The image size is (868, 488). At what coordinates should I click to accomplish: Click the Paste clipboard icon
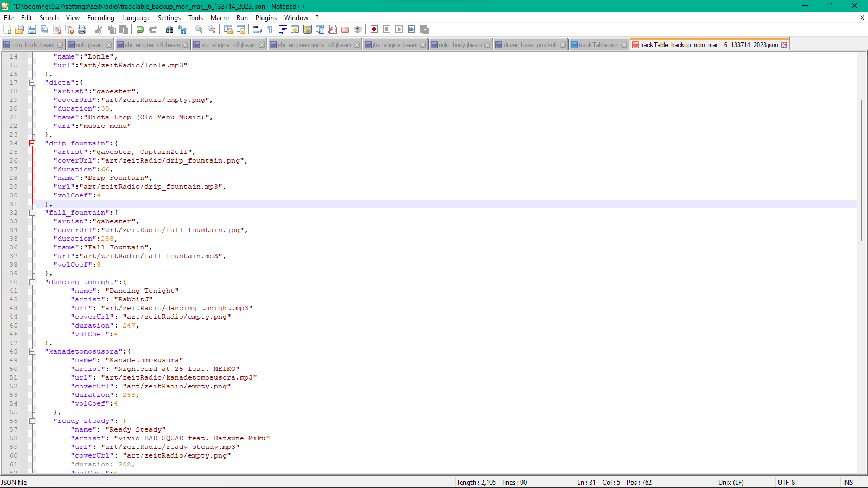pos(124,29)
